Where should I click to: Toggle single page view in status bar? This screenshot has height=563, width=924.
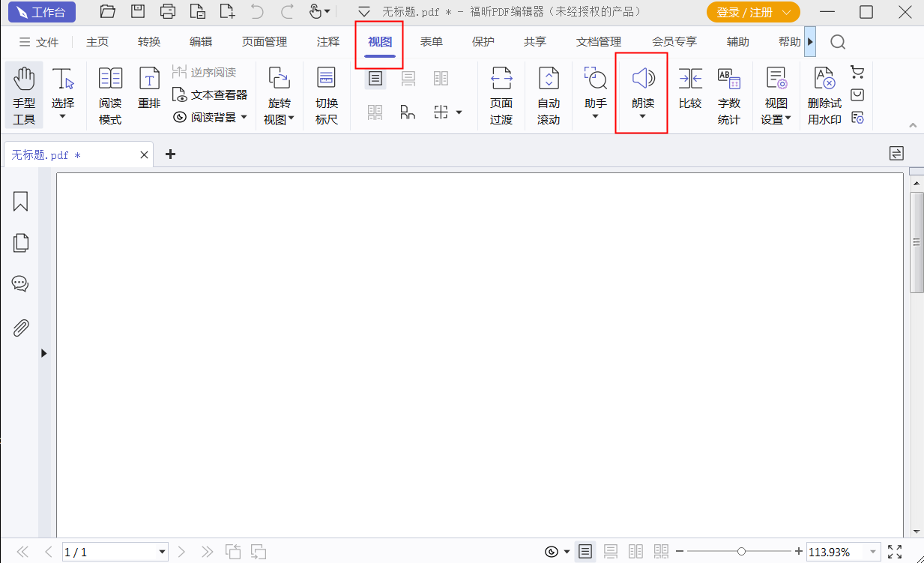pyautogui.click(x=585, y=552)
